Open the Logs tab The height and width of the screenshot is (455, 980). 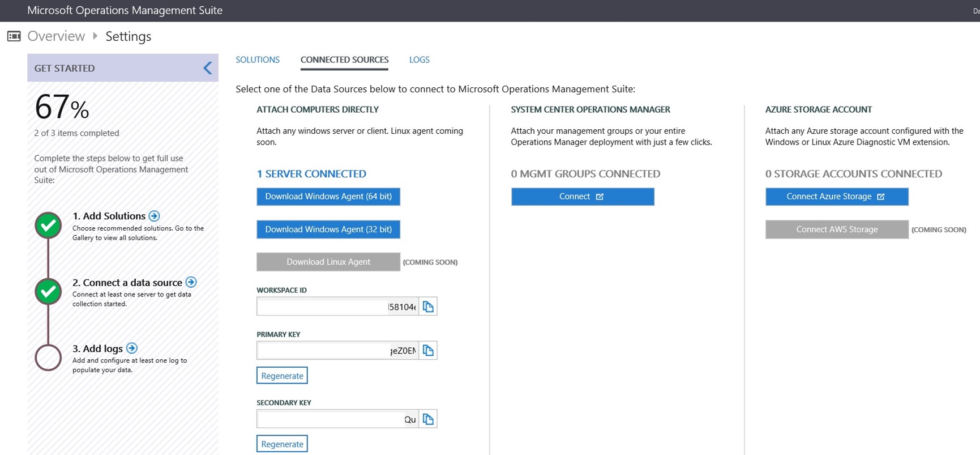click(x=420, y=59)
